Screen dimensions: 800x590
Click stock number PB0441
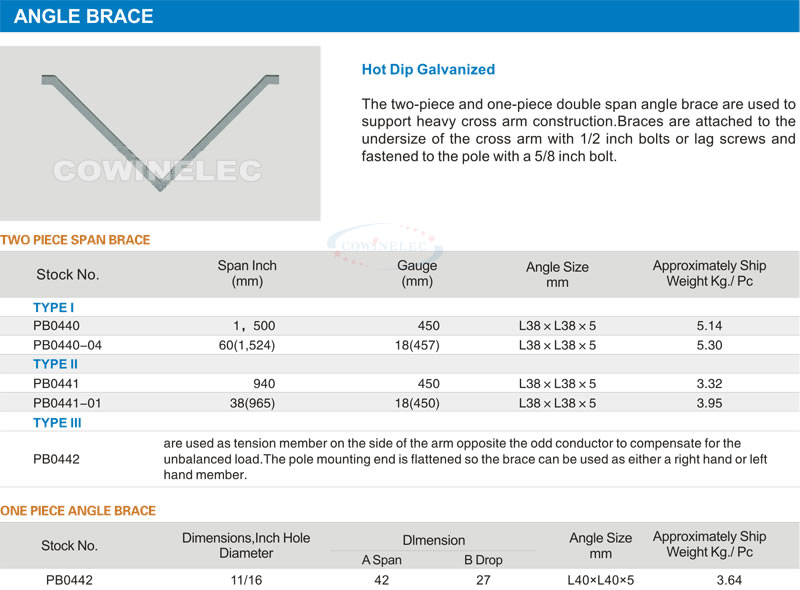coord(56,383)
